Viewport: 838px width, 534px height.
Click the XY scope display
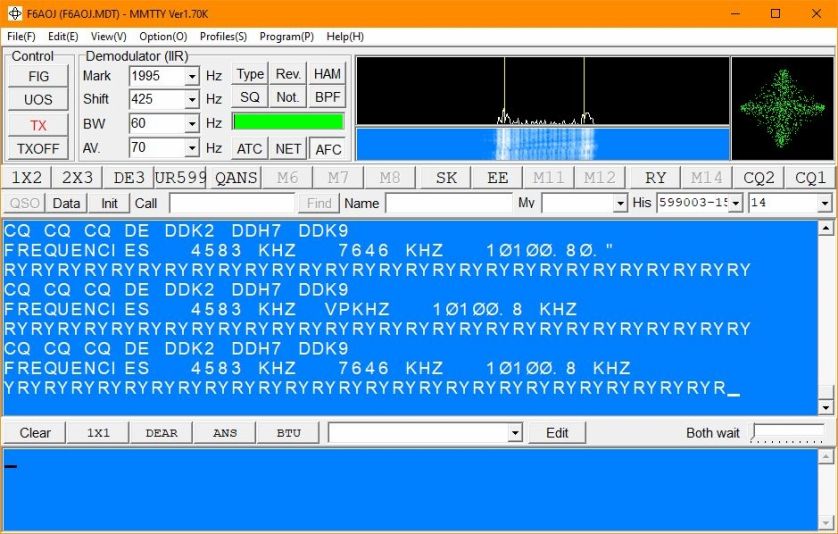(781, 107)
